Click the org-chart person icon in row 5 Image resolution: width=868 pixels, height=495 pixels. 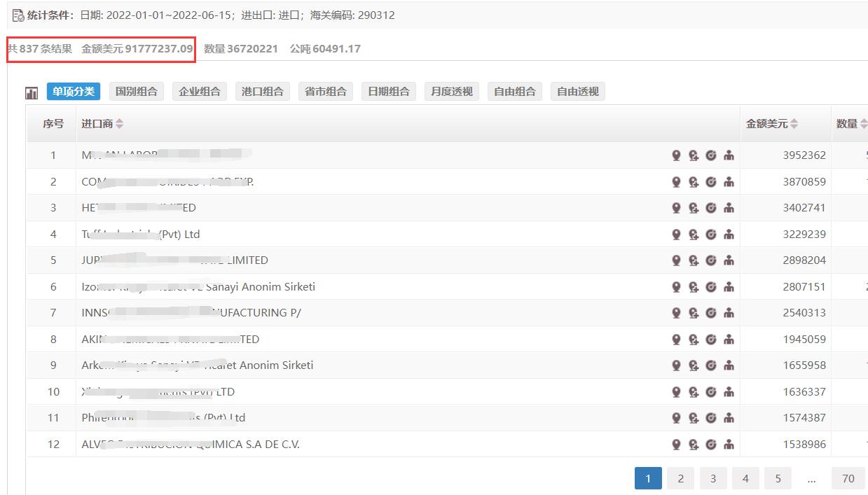click(729, 260)
